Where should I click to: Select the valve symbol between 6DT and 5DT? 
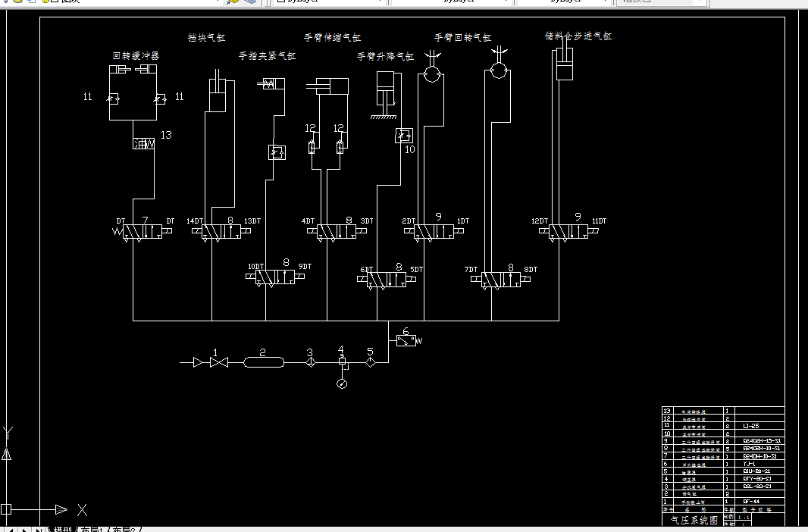pos(387,280)
